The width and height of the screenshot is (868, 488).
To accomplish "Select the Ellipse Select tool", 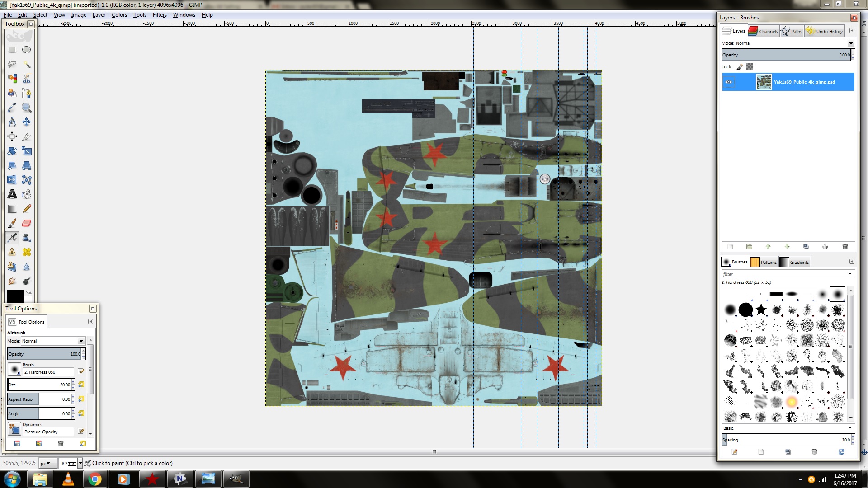I will (27, 50).
